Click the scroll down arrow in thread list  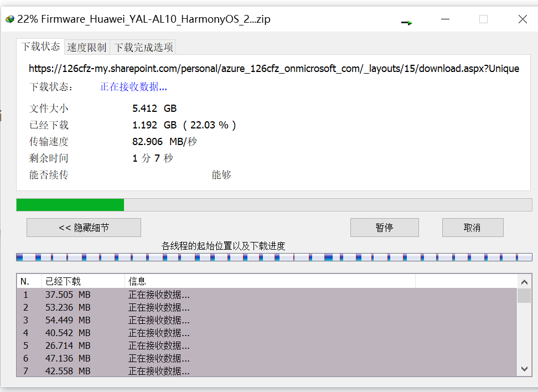point(524,369)
